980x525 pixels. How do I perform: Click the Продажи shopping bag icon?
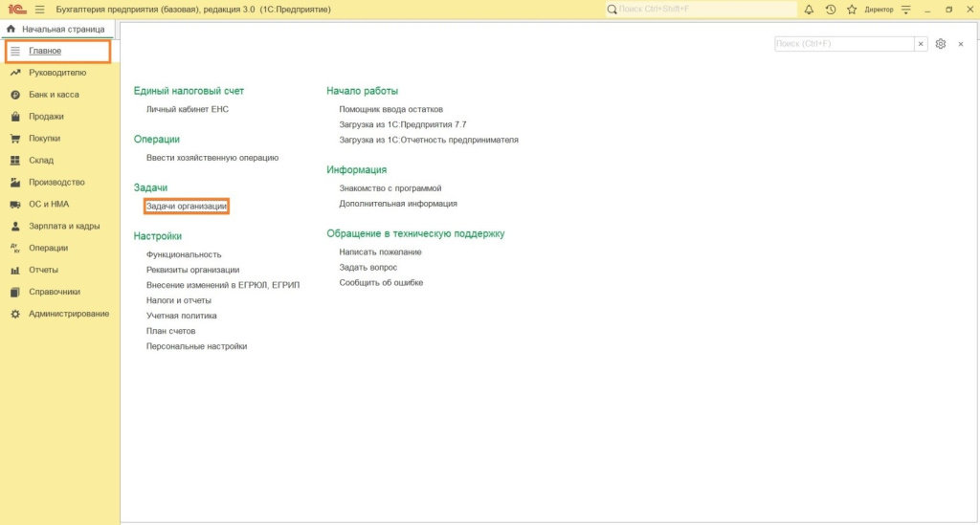coord(15,117)
